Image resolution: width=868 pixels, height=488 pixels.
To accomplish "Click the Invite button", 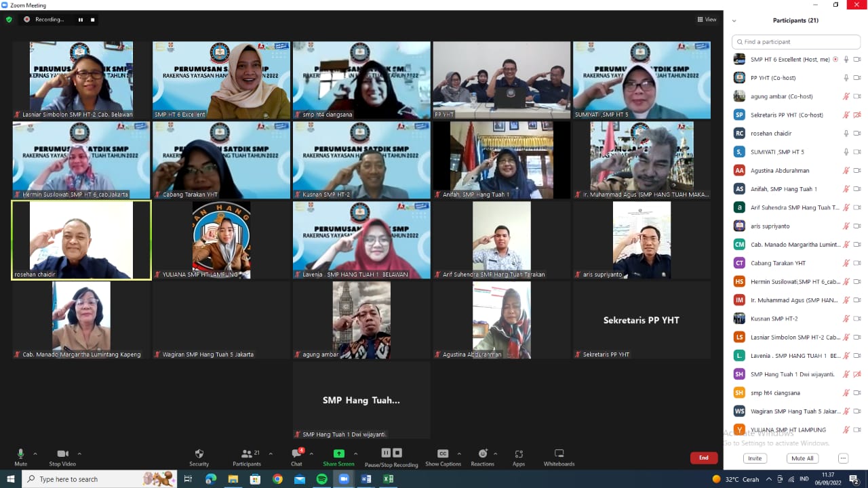I will pyautogui.click(x=755, y=458).
